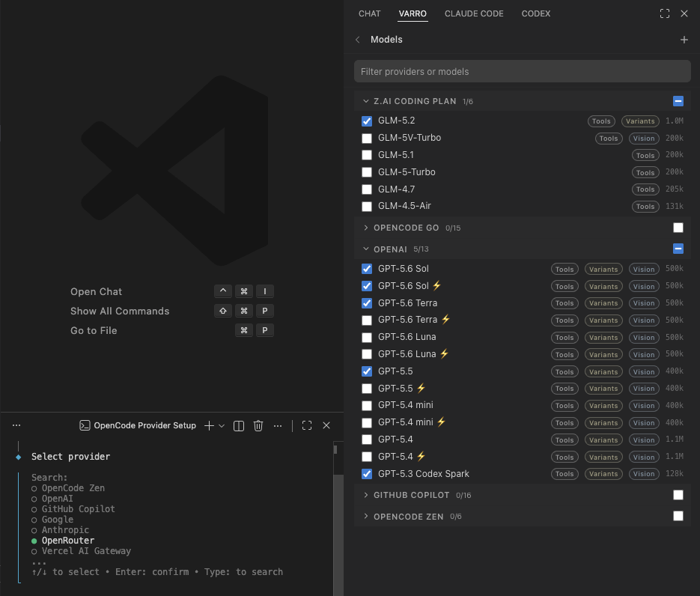The width and height of the screenshot is (700, 596).
Task: Click the Show All Commands label
Action: (120, 311)
